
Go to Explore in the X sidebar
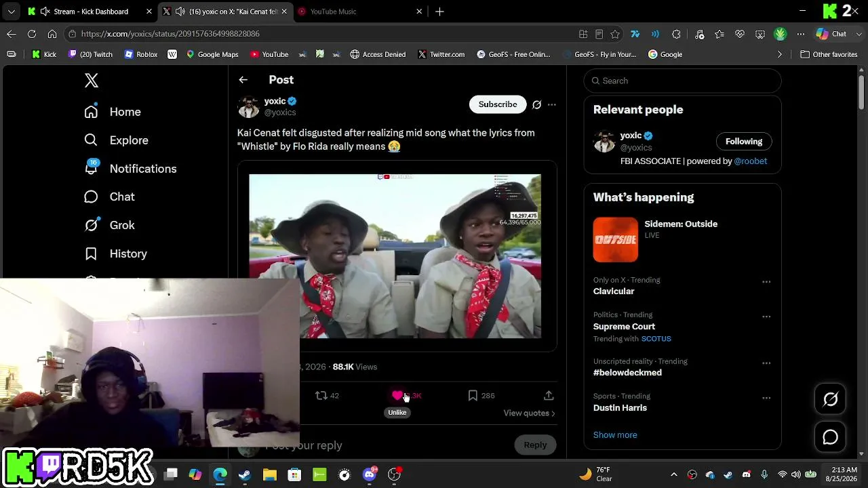[x=116, y=140]
